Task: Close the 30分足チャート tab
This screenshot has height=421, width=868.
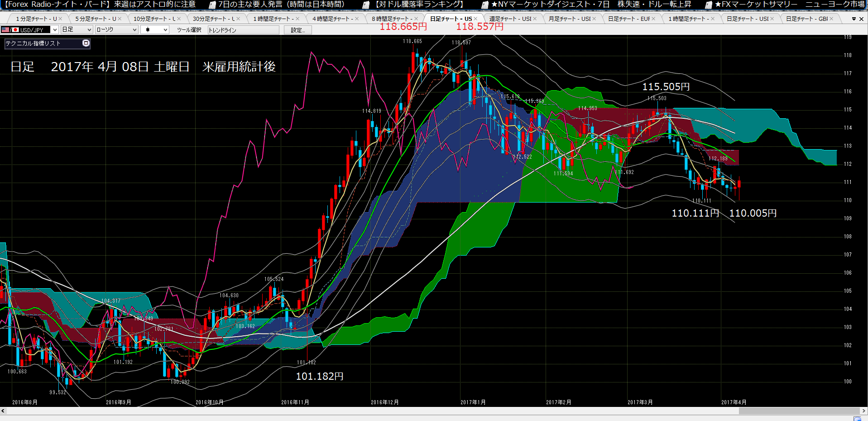Action: point(238,19)
